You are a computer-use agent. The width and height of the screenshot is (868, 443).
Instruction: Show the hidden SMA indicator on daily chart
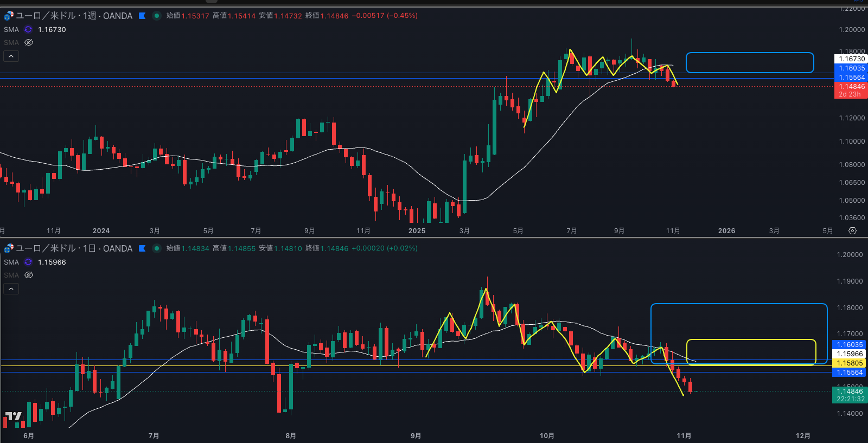click(x=29, y=275)
